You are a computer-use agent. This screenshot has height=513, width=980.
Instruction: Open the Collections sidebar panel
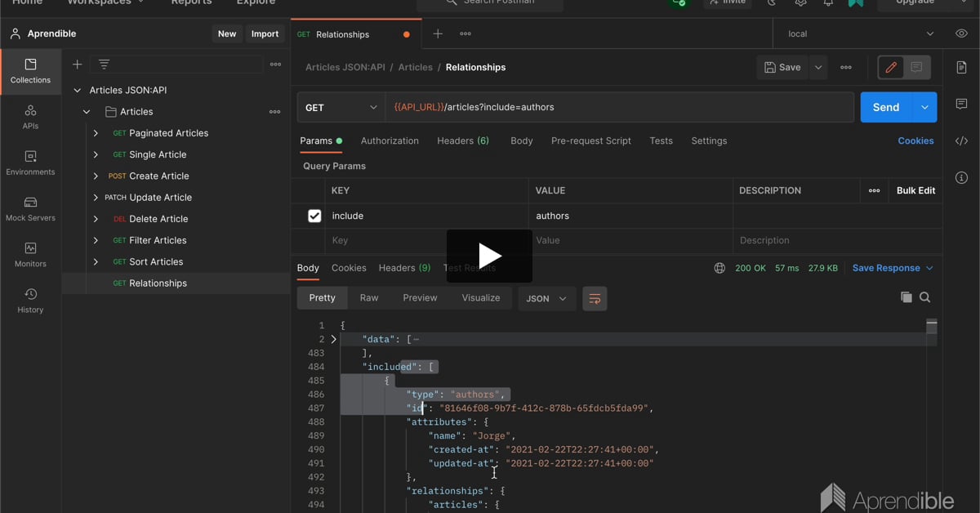30,71
